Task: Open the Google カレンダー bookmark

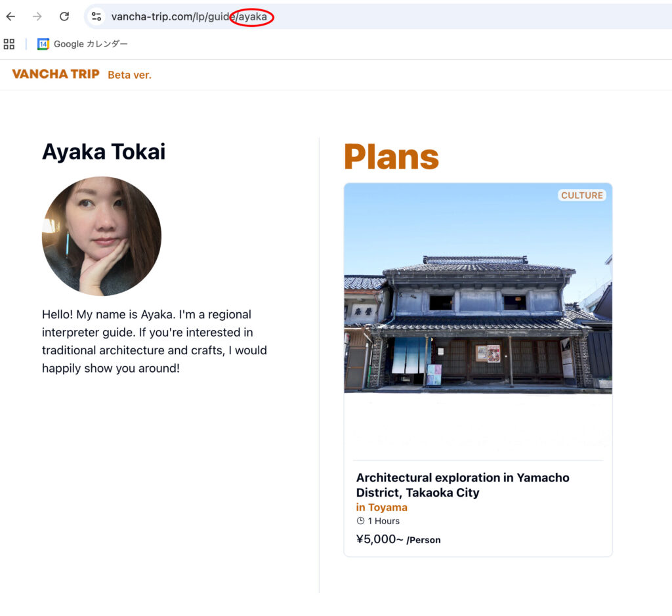Action: pos(82,44)
